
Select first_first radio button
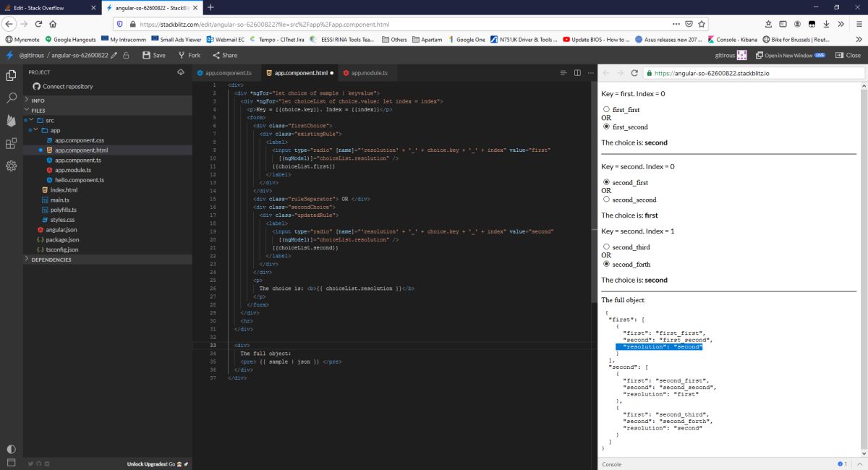[x=606, y=110]
